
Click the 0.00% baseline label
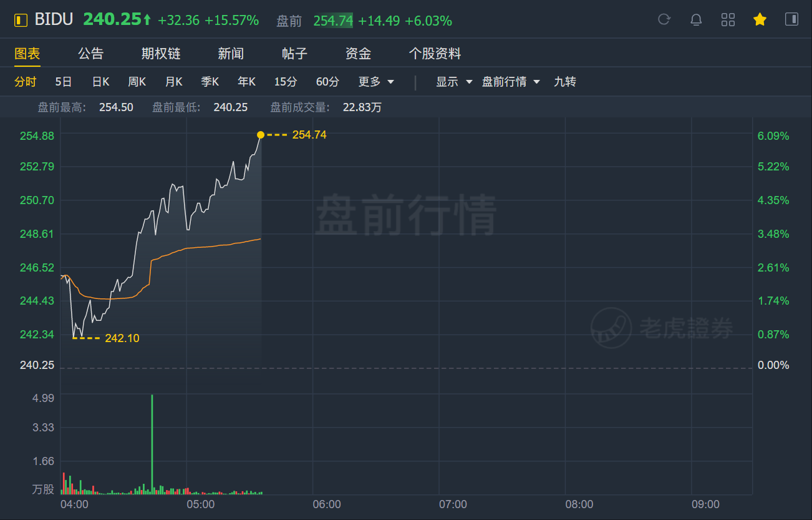point(773,365)
